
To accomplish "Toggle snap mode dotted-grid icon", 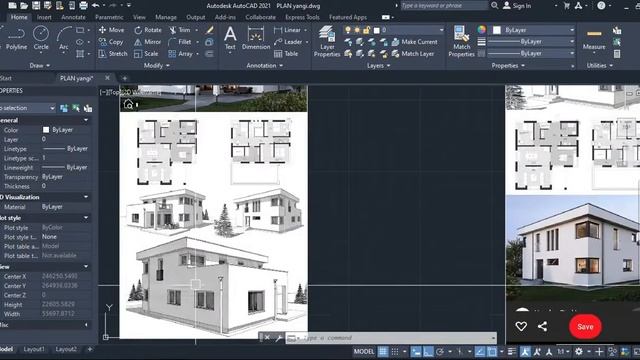I will pos(395,351).
